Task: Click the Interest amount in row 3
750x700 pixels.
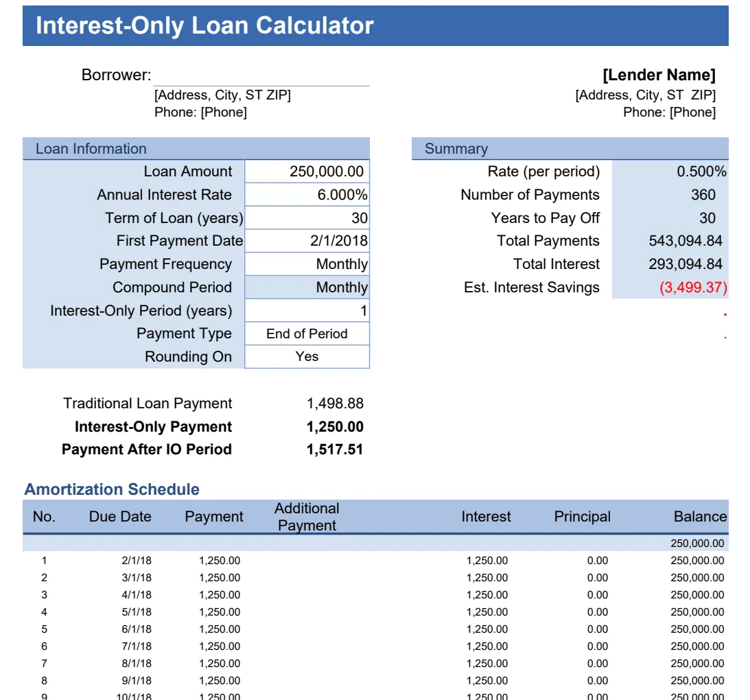Action: [x=487, y=595]
